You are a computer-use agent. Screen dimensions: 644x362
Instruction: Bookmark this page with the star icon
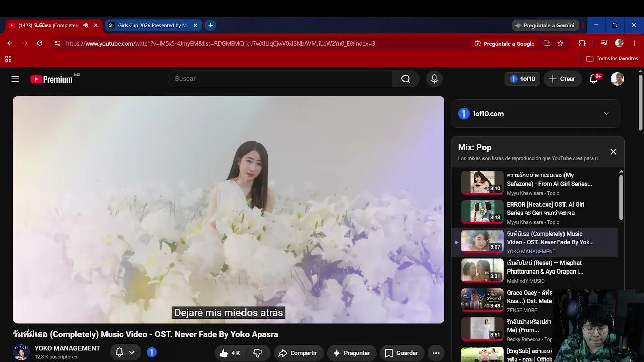point(560,43)
